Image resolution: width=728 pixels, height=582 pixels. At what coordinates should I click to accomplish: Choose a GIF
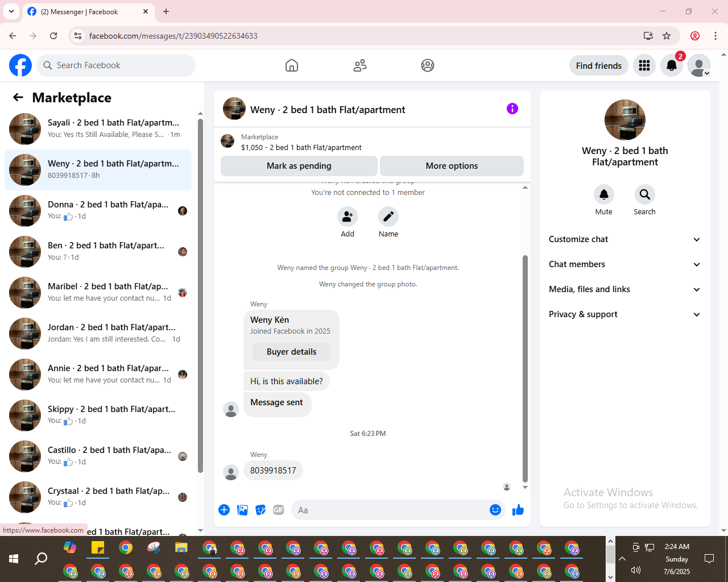click(279, 510)
